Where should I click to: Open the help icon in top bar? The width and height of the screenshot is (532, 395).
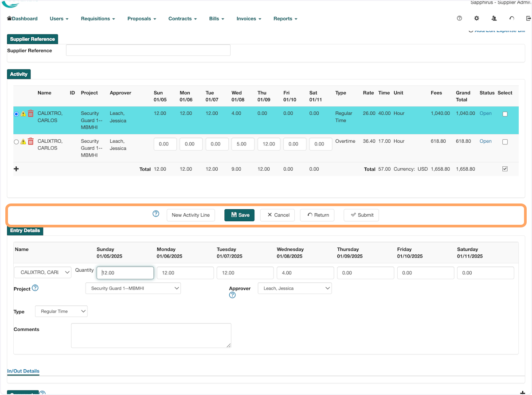pos(459,19)
